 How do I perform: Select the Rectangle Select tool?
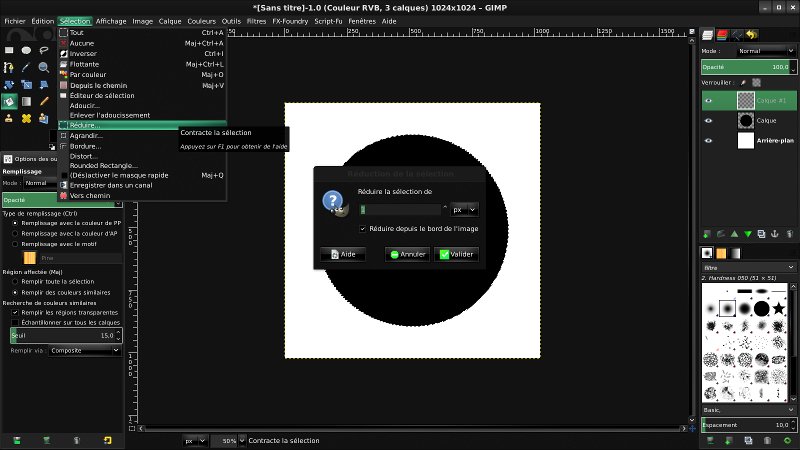[9, 50]
